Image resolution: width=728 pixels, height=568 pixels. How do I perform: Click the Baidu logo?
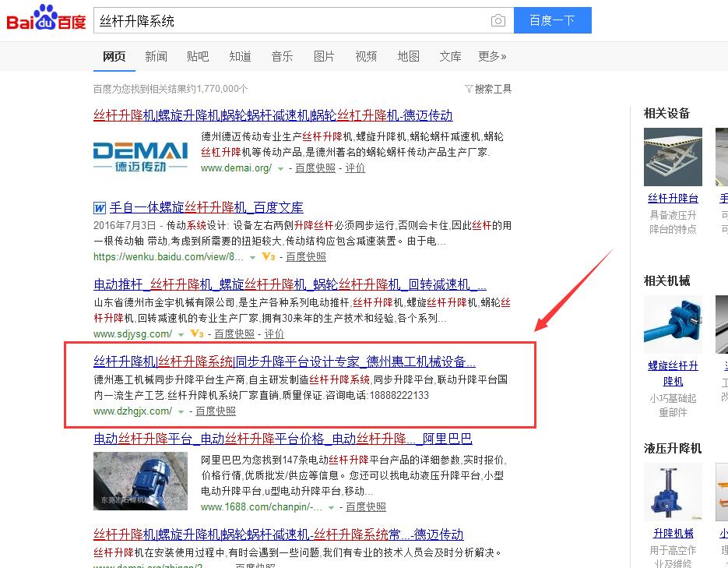pyautogui.click(x=45, y=19)
